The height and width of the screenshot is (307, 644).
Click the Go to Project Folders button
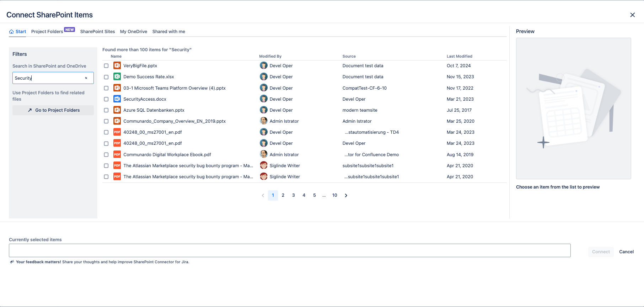(53, 110)
